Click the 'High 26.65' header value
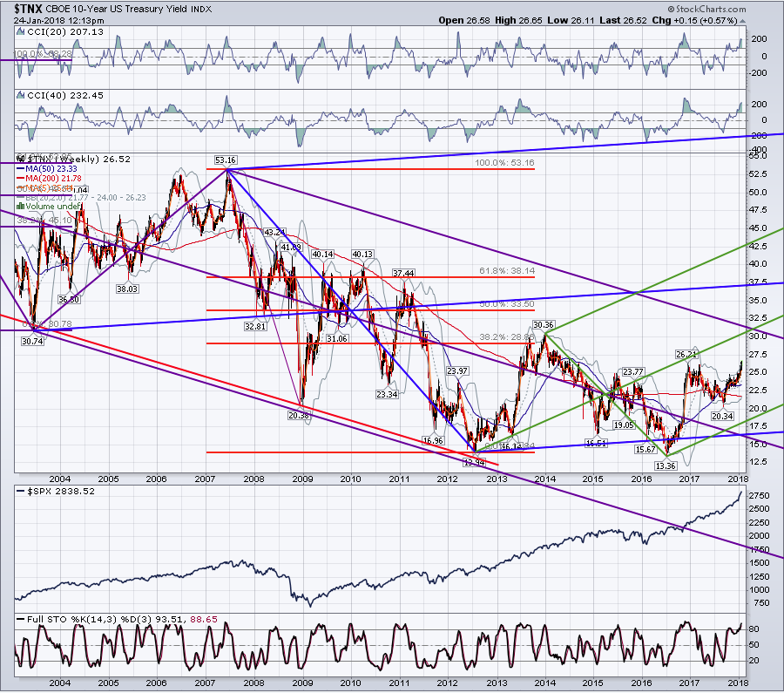Image resolution: width=784 pixels, height=693 pixels. pyautogui.click(x=518, y=21)
